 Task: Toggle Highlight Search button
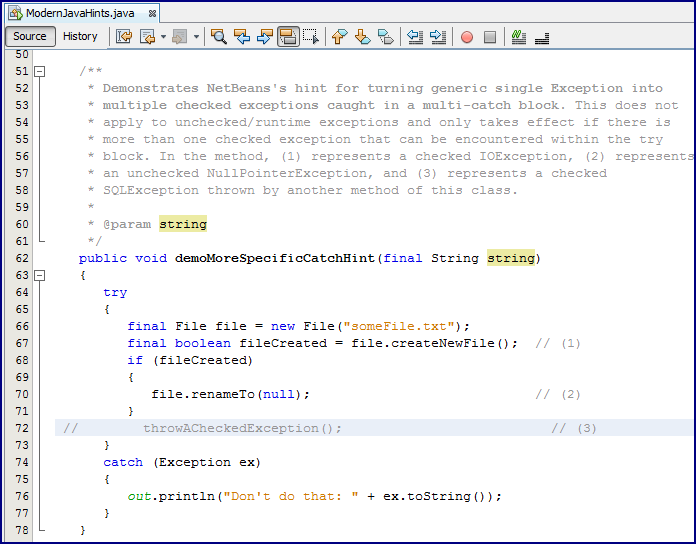[x=288, y=36]
